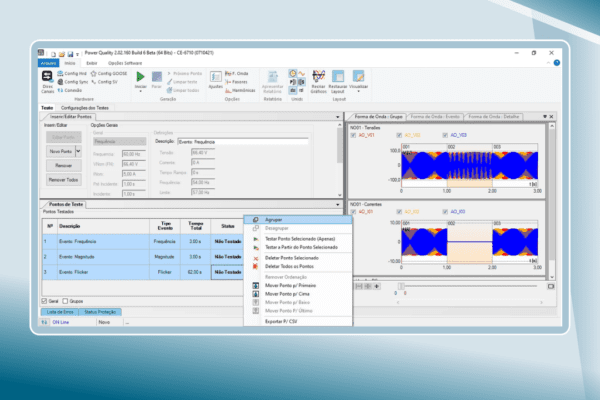600x400 pixels.
Task: Select Agrupar in context menu
Action: (298, 220)
